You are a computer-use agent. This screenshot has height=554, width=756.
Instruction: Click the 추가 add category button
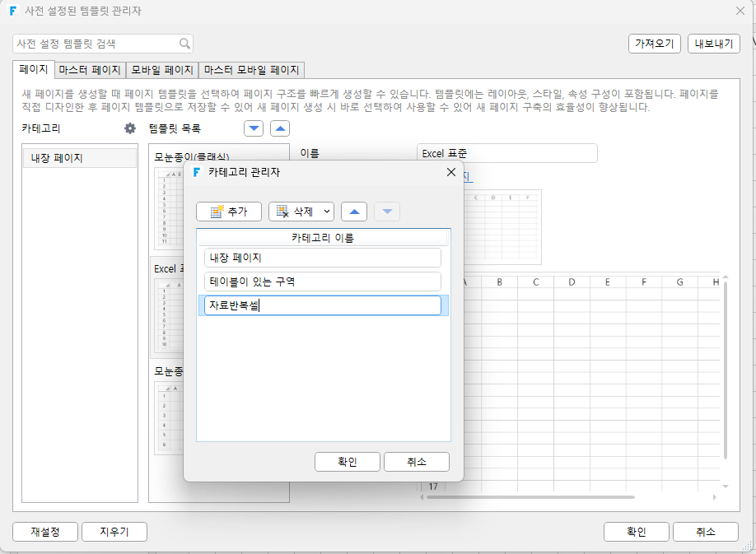tap(229, 212)
